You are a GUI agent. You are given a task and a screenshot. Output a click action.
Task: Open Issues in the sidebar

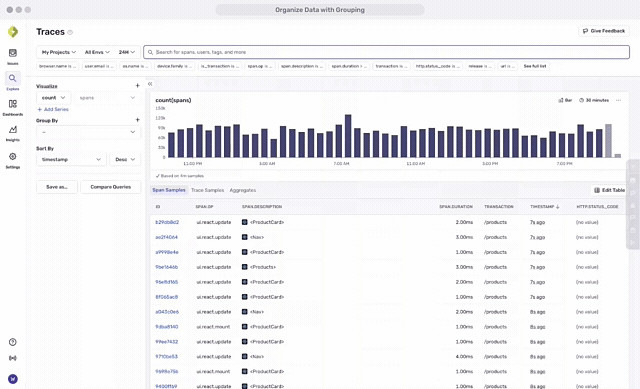[x=13, y=56]
